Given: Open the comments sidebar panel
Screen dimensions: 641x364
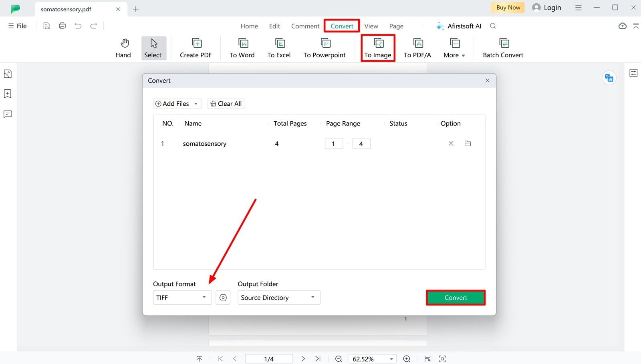Looking at the screenshot, I should [8, 114].
